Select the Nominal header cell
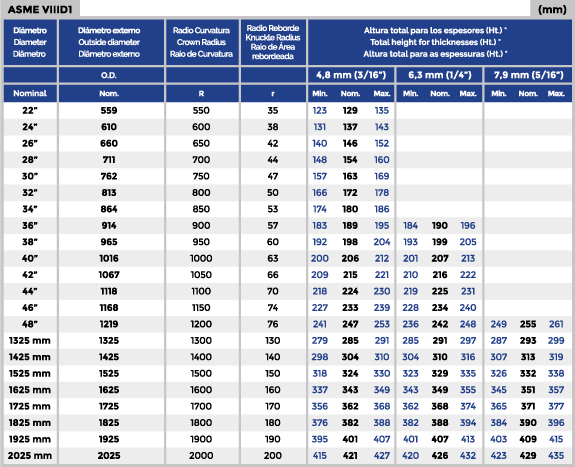 click(30, 94)
